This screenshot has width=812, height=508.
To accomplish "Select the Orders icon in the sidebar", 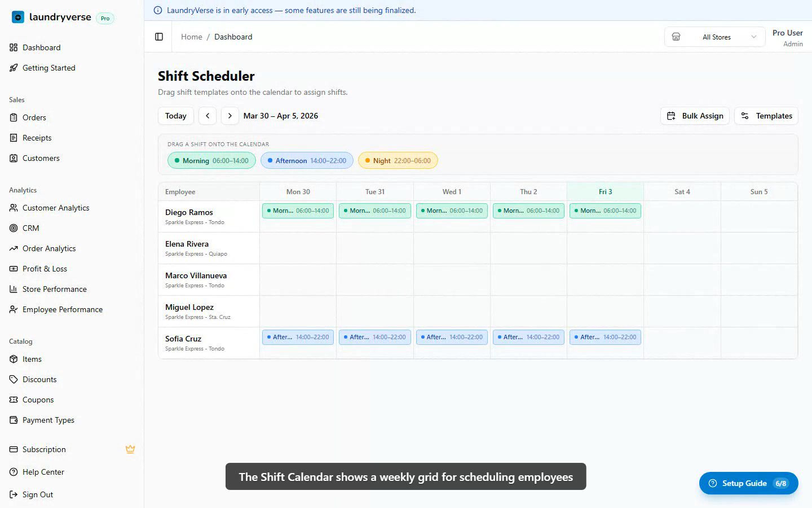I will click(x=14, y=117).
